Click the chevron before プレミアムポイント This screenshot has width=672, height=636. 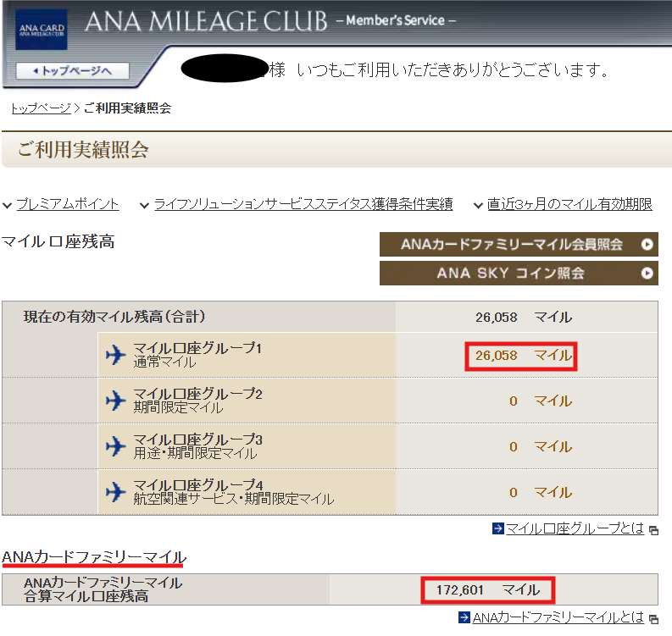8,205
